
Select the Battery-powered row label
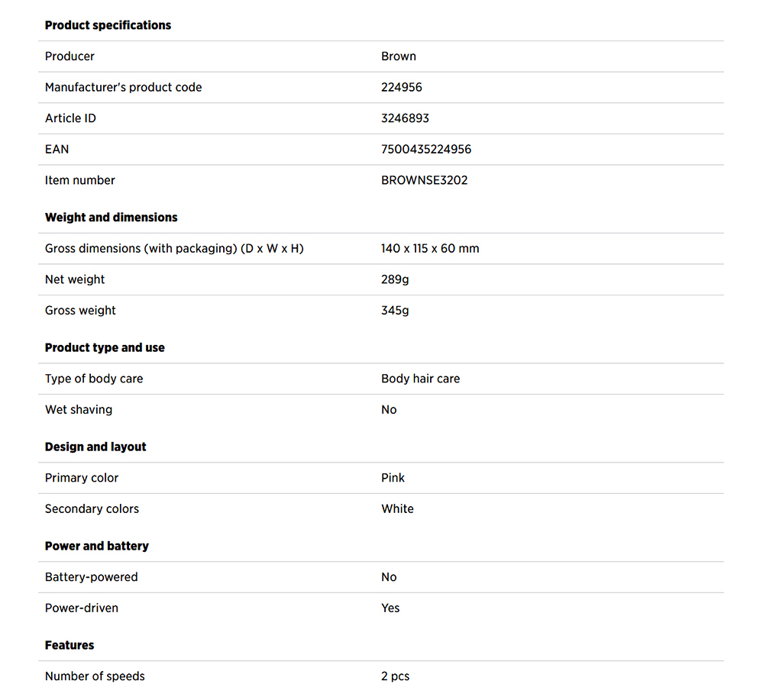tap(92, 578)
